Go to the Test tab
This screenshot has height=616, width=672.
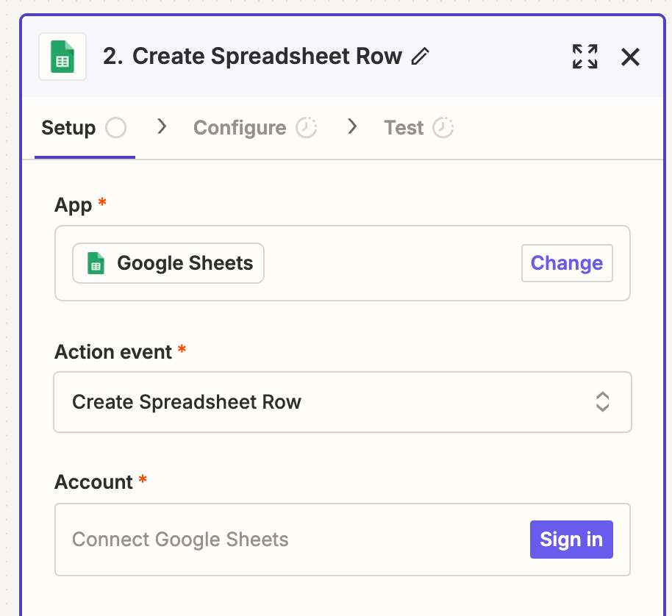click(404, 128)
